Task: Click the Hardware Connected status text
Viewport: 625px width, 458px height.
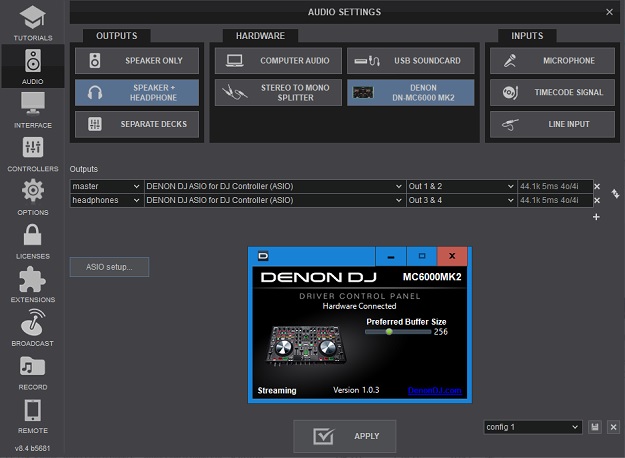Action: pos(359,306)
